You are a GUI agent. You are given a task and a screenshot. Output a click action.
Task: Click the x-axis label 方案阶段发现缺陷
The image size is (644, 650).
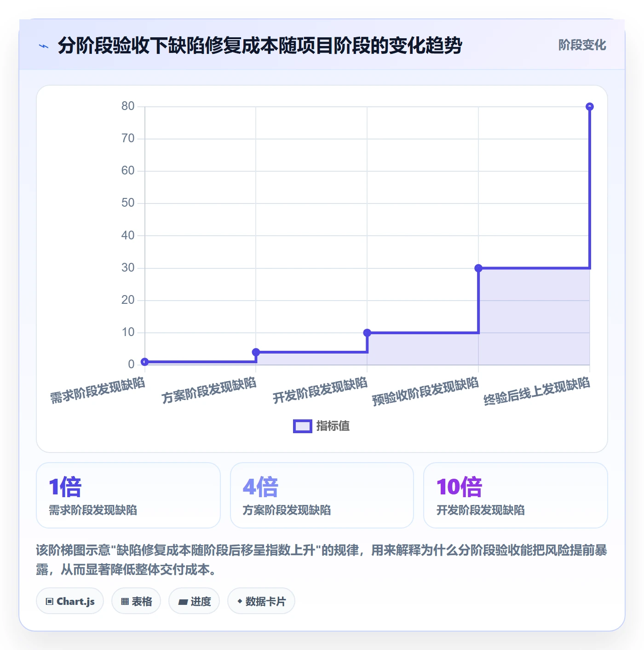tap(209, 390)
